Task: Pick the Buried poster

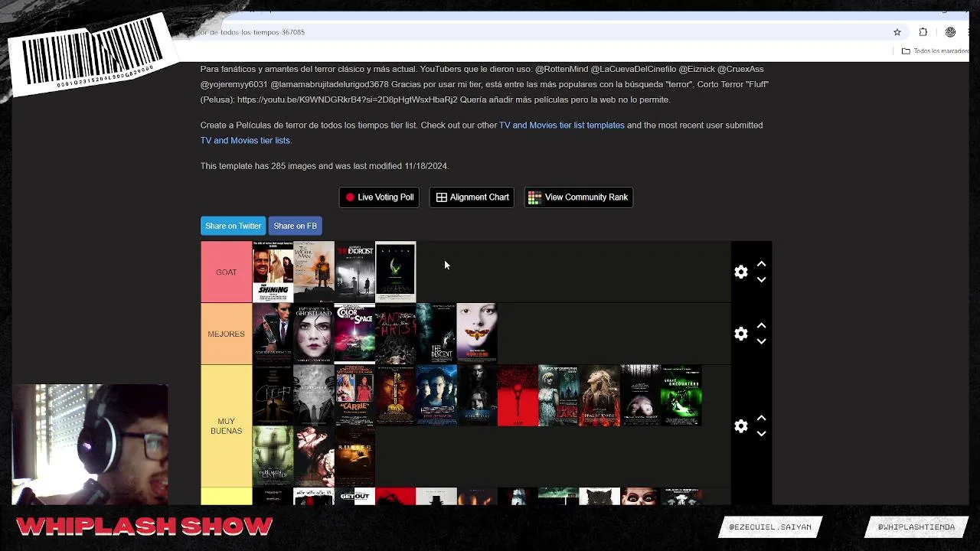Action: (x=354, y=457)
